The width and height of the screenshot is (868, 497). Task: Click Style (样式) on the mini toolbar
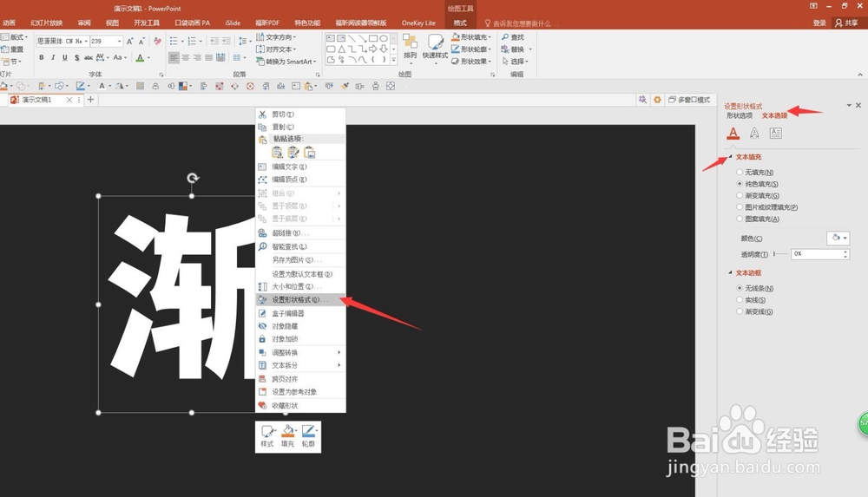point(267,436)
